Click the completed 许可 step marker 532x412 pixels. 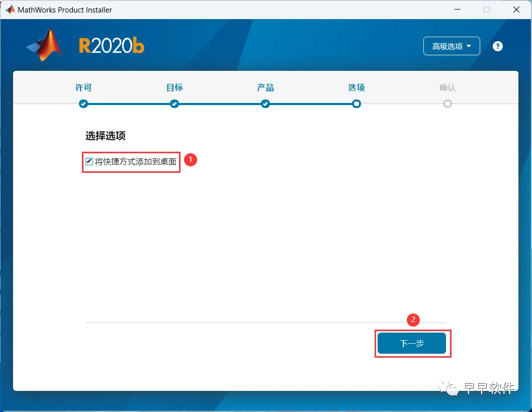click(x=83, y=104)
